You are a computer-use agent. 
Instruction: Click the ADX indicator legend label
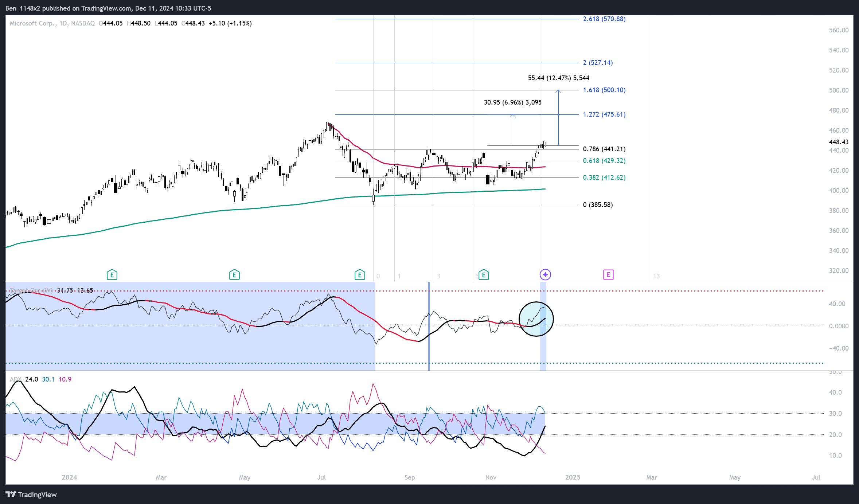(15, 379)
